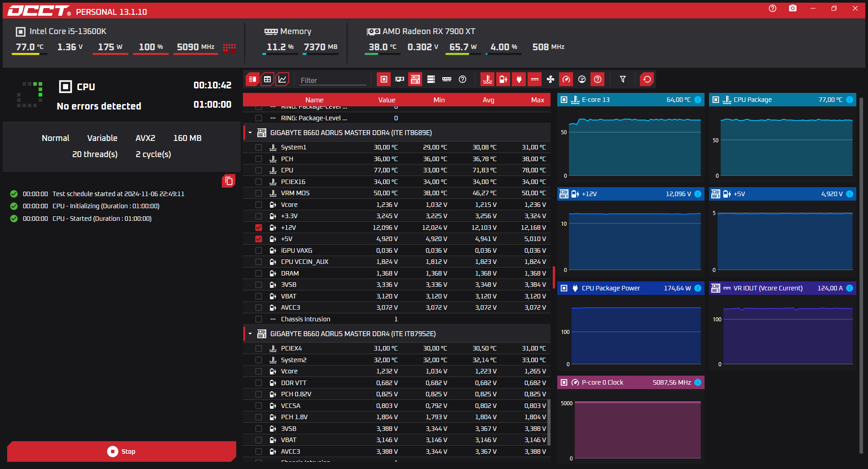Switch to the list-and-graph split view
The height and width of the screenshot is (469, 868).
click(x=253, y=79)
